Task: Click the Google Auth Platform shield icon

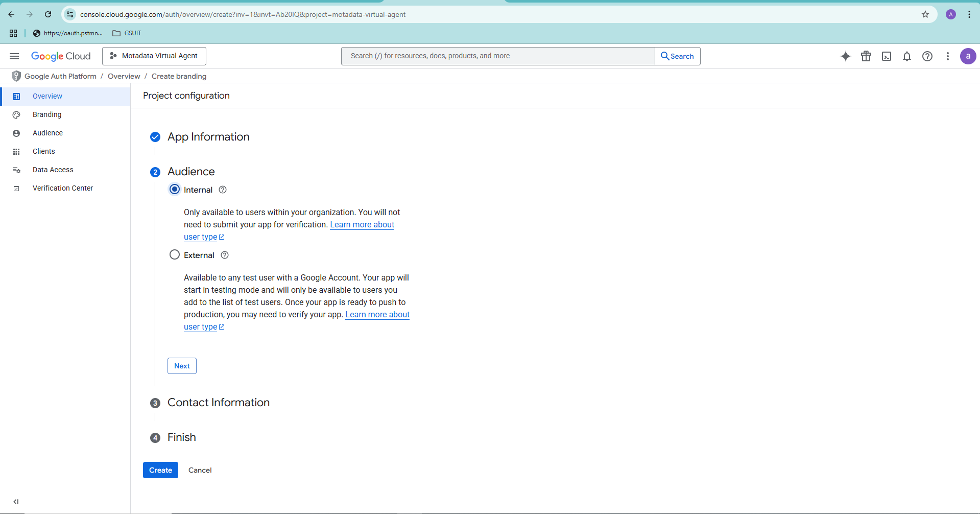Action: click(16, 76)
